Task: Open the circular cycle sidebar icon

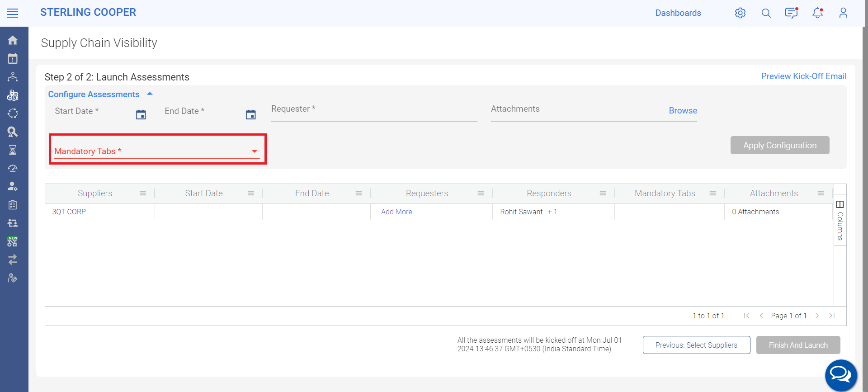Action: pyautogui.click(x=13, y=113)
